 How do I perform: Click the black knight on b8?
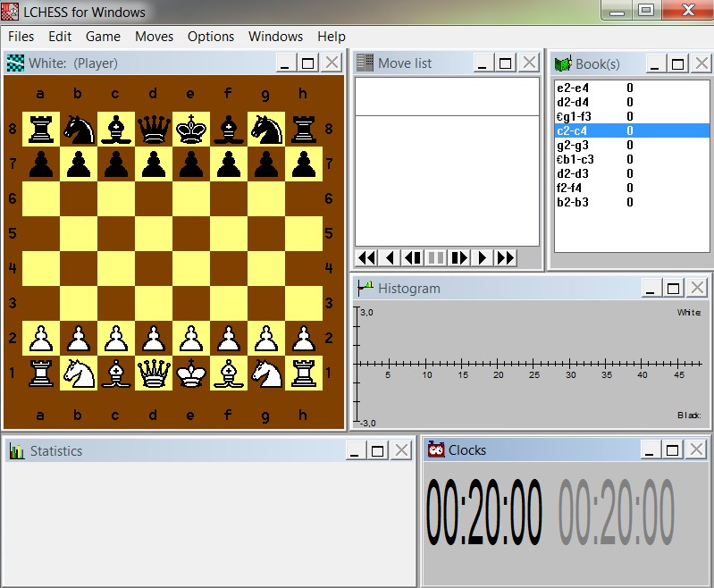coord(79,130)
